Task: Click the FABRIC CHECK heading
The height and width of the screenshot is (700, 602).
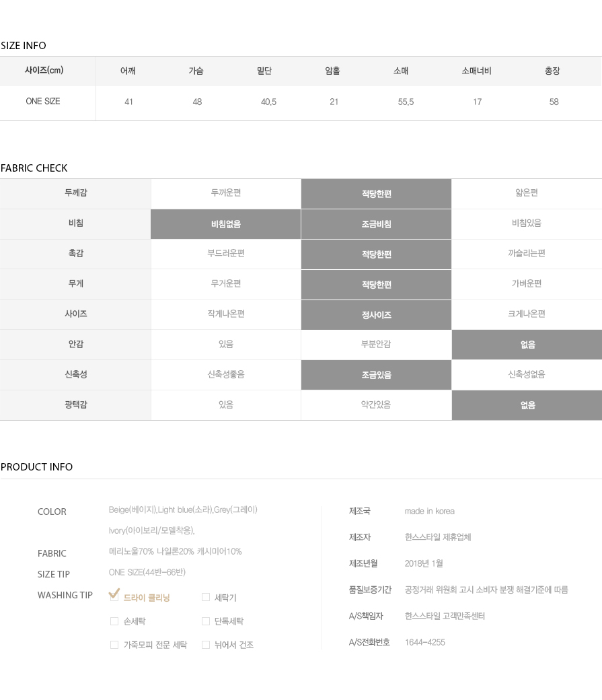Action: pos(34,168)
